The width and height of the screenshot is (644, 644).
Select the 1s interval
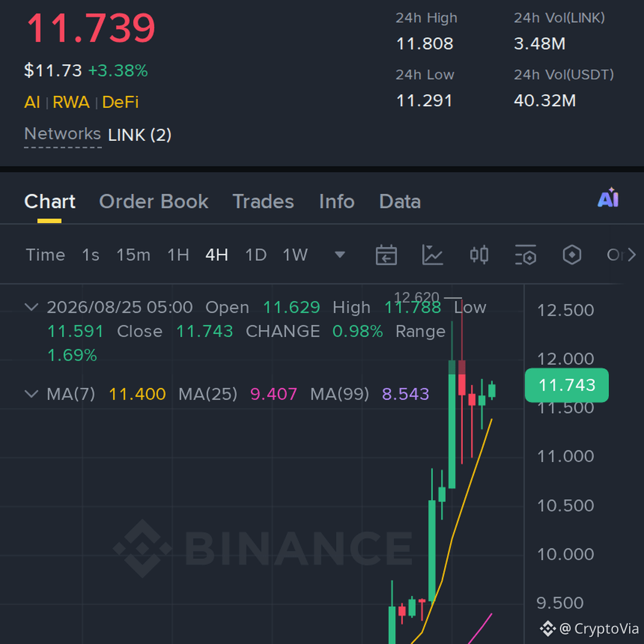point(91,255)
